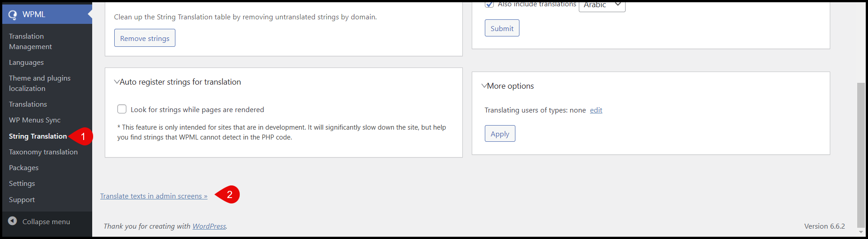Open Translation Management menu item
Viewport: 868px width, 239px height.
(30, 41)
